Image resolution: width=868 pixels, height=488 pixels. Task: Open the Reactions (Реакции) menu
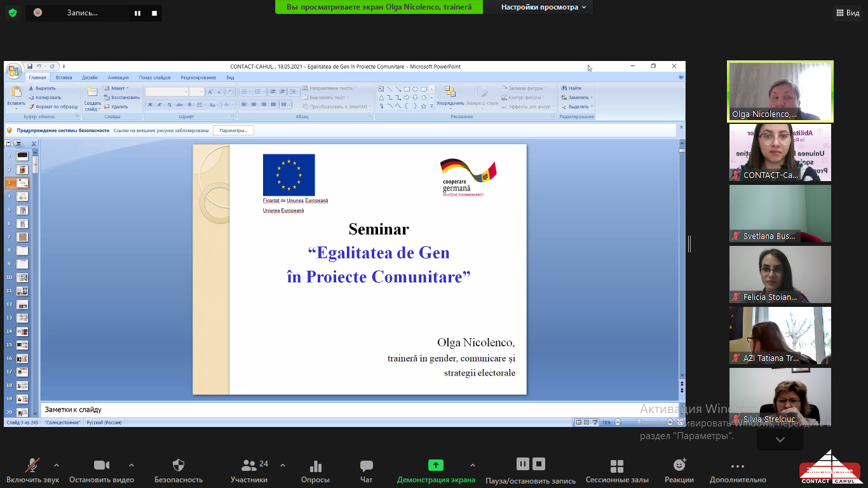coord(679,471)
